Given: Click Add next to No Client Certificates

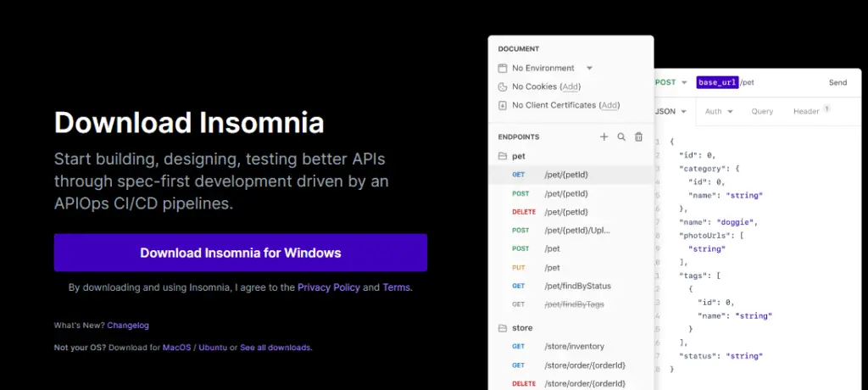Looking at the screenshot, I should 609,105.
